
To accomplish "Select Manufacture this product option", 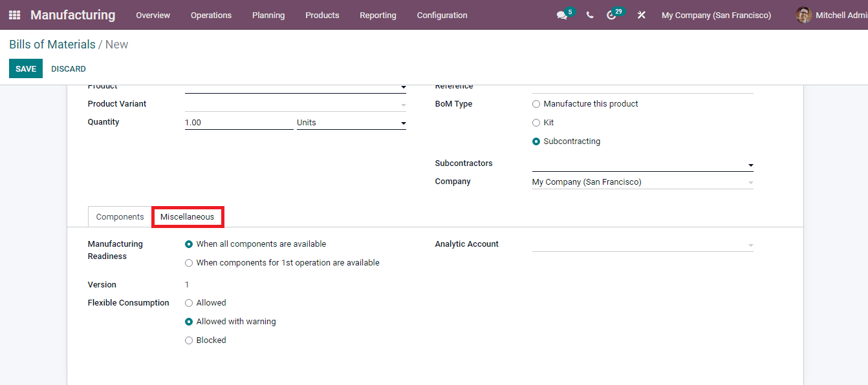I will click(x=536, y=104).
